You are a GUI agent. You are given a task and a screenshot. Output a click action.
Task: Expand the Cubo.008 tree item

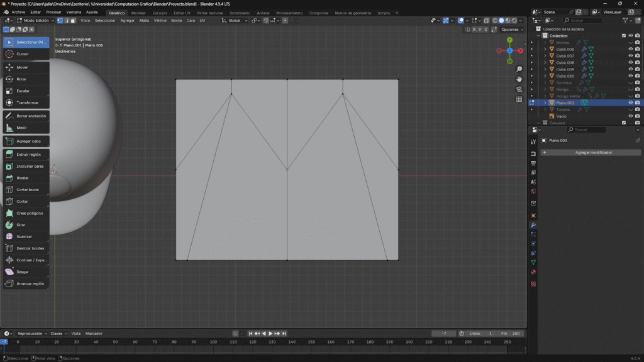click(x=545, y=63)
